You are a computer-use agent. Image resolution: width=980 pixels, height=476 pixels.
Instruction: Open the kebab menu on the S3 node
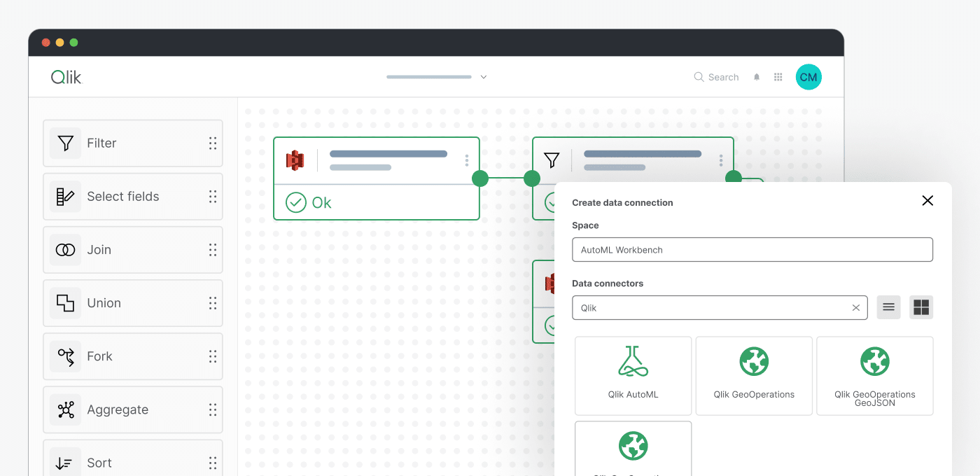(x=467, y=160)
